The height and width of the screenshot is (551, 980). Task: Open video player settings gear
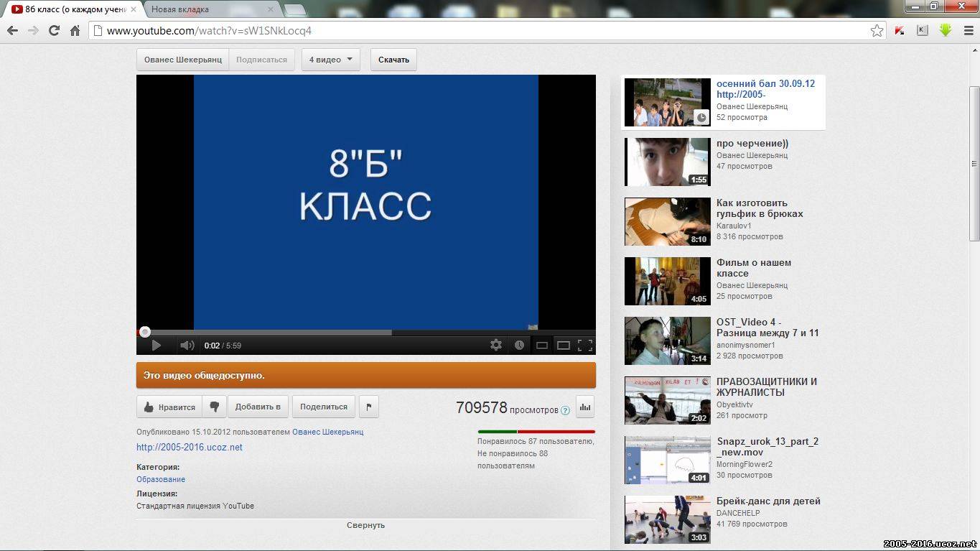point(496,346)
